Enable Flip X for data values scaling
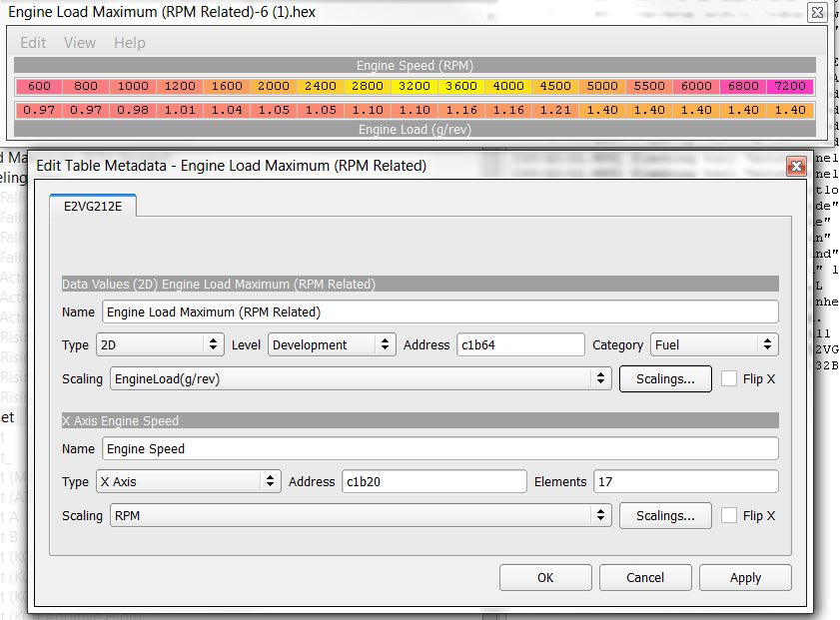Image resolution: width=840 pixels, height=620 pixels. pos(729,378)
